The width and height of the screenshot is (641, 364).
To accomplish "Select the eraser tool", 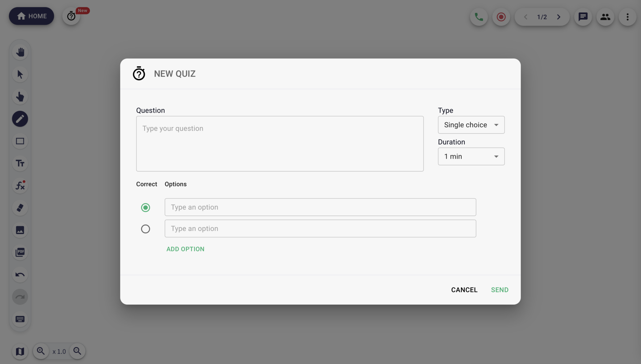I will click(20, 208).
